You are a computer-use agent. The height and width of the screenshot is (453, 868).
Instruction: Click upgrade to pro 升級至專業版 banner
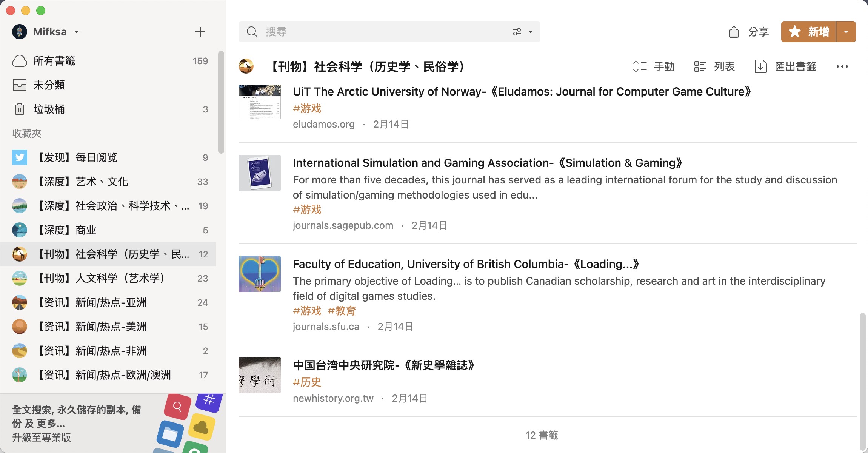pos(42,438)
